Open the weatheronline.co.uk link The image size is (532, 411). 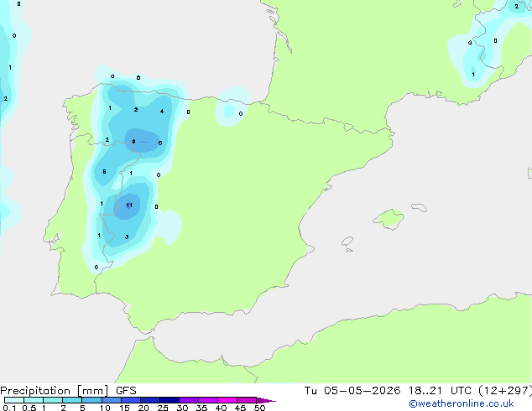462,403
